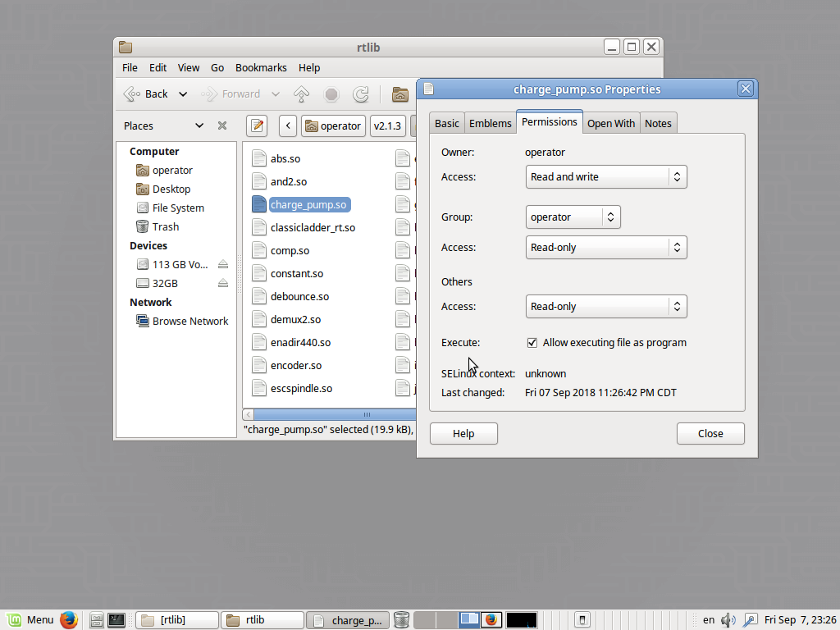This screenshot has height=630, width=840.
Task: Open Help menu in rtlib menu bar
Action: pos(309,67)
